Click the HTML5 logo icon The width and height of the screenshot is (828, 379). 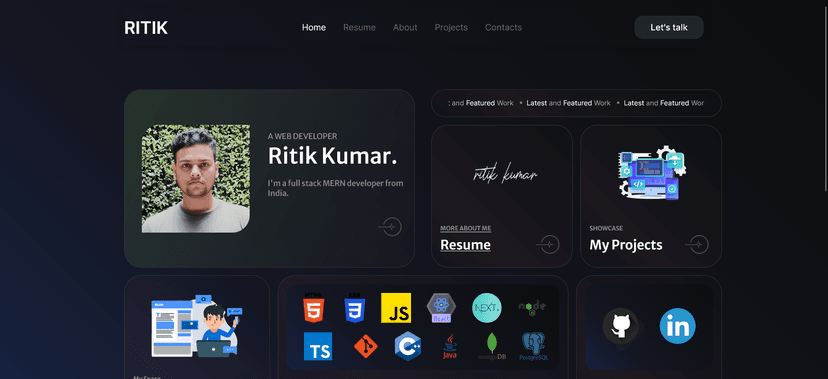314,308
